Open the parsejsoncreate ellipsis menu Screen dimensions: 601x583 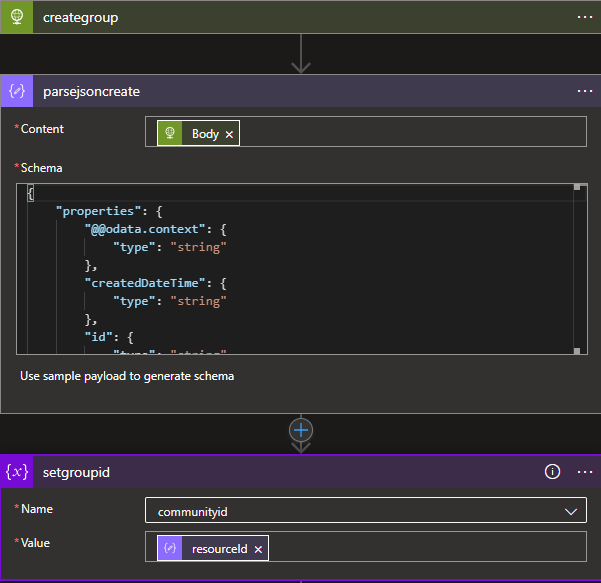[x=585, y=91]
